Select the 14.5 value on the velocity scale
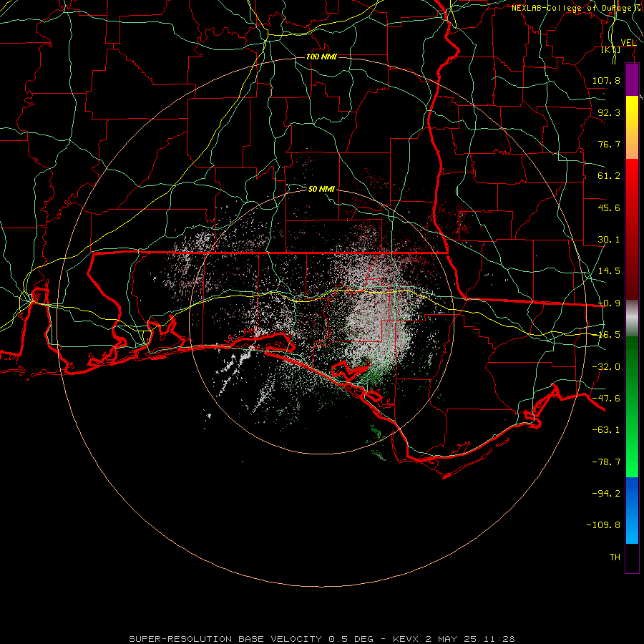 click(x=609, y=271)
